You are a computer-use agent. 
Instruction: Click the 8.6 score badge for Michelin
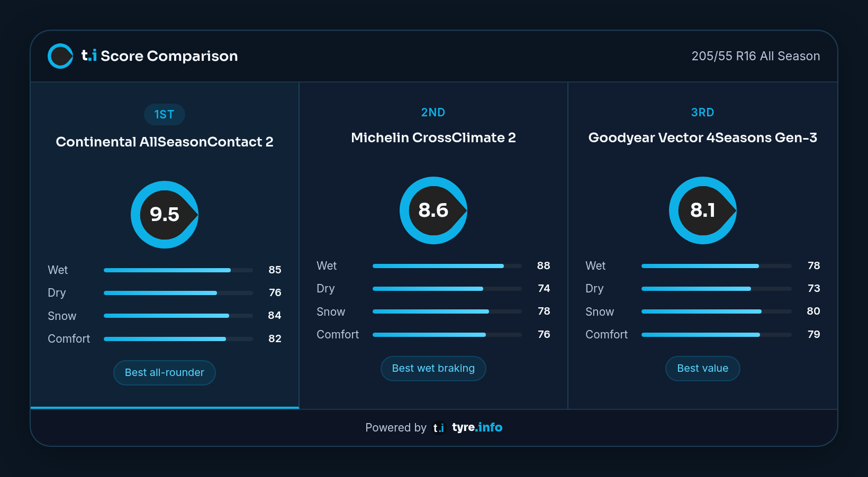[433, 210]
